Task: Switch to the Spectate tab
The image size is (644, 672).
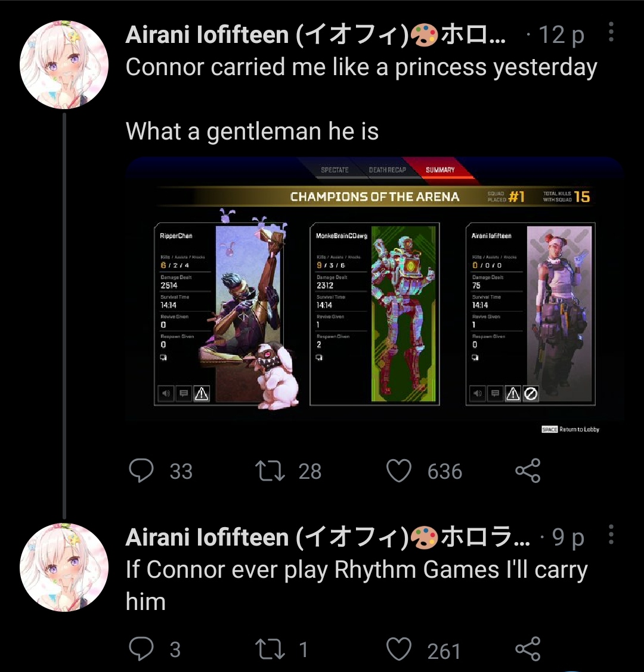Action: 335,170
